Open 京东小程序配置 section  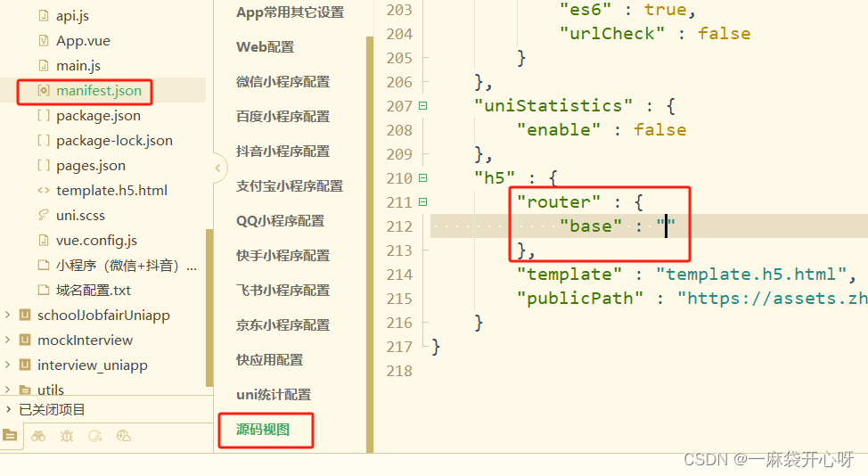(x=283, y=325)
